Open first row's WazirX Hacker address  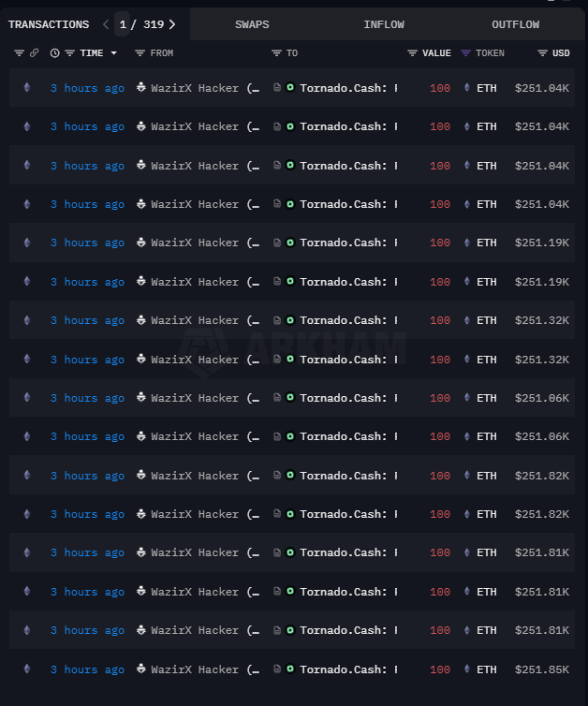pos(197,88)
